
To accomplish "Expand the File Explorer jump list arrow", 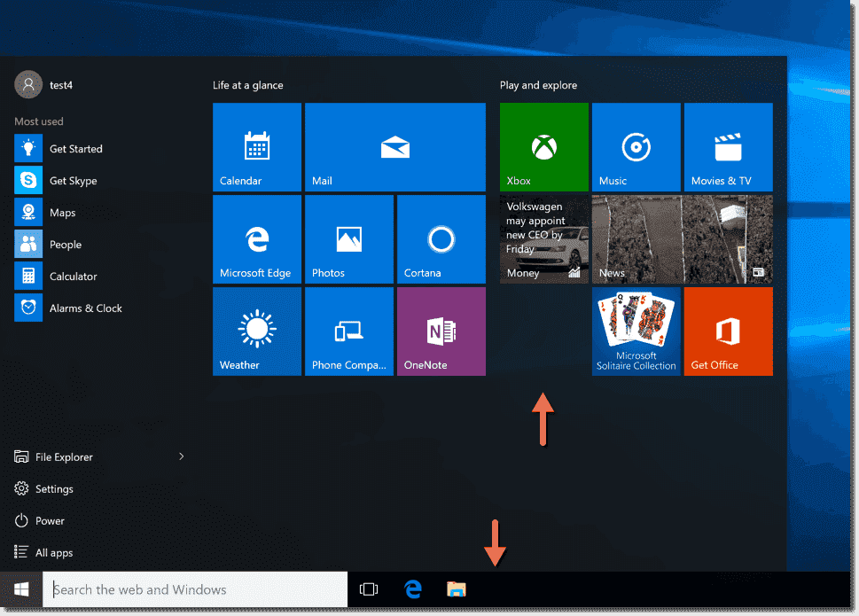I will [182, 456].
